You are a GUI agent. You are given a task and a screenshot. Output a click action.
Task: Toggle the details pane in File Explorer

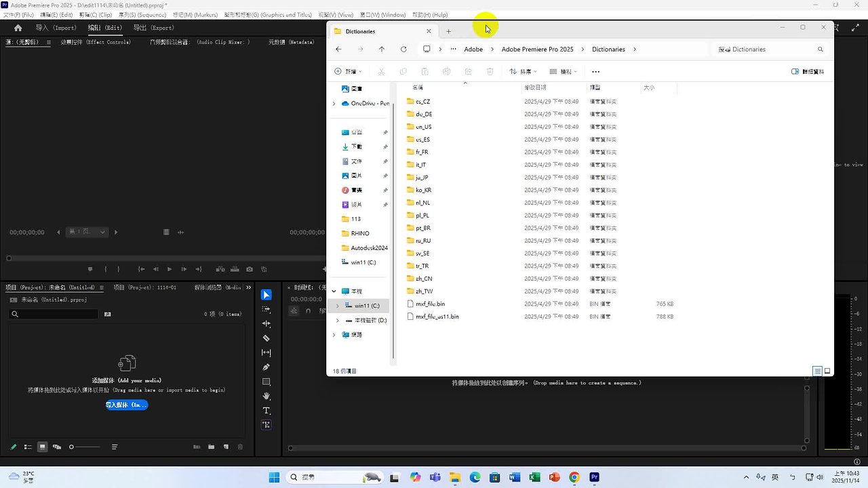click(808, 71)
